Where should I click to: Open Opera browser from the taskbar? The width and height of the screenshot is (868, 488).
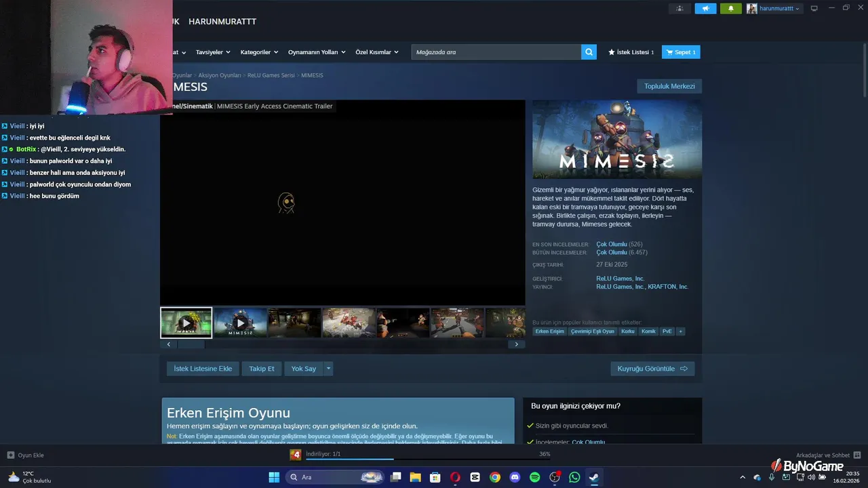pyautogui.click(x=455, y=477)
